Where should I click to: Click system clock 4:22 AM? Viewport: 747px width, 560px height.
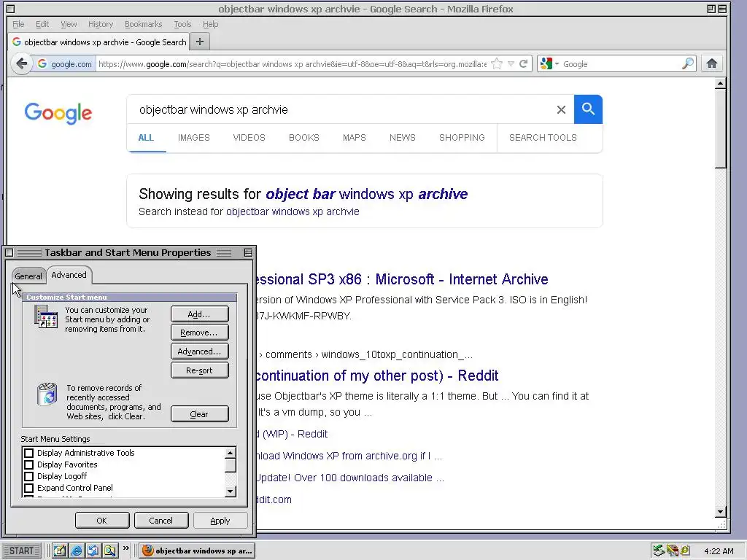719,551
